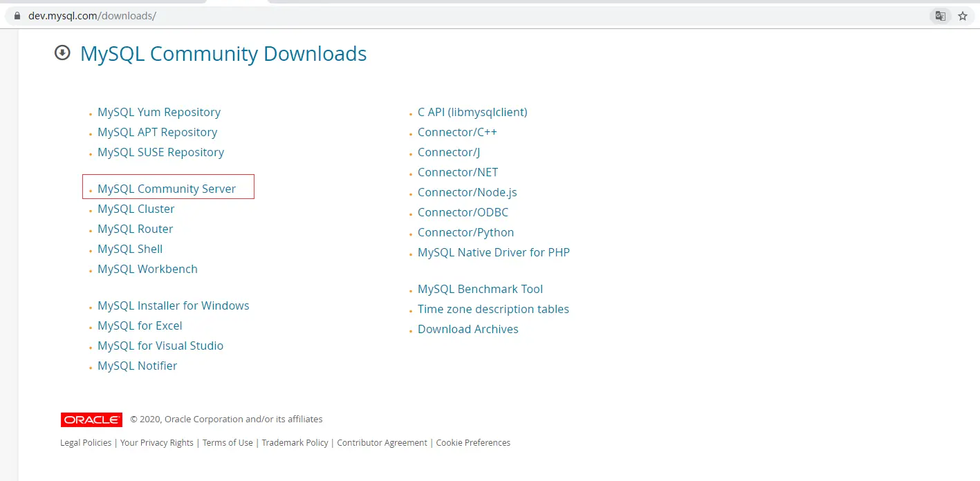This screenshot has width=980, height=481.
Task: Open Terms of Use footer link
Action: pyautogui.click(x=228, y=442)
